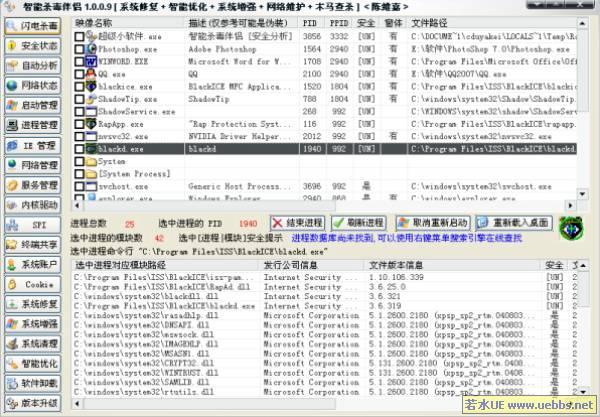Select the DNSAPI.dll module row
The width and height of the screenshot is (600, 417).
pos(324,325)
